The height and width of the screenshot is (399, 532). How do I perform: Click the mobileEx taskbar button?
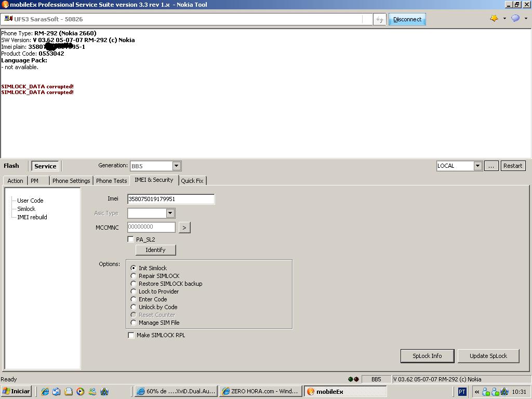(345, 392)
